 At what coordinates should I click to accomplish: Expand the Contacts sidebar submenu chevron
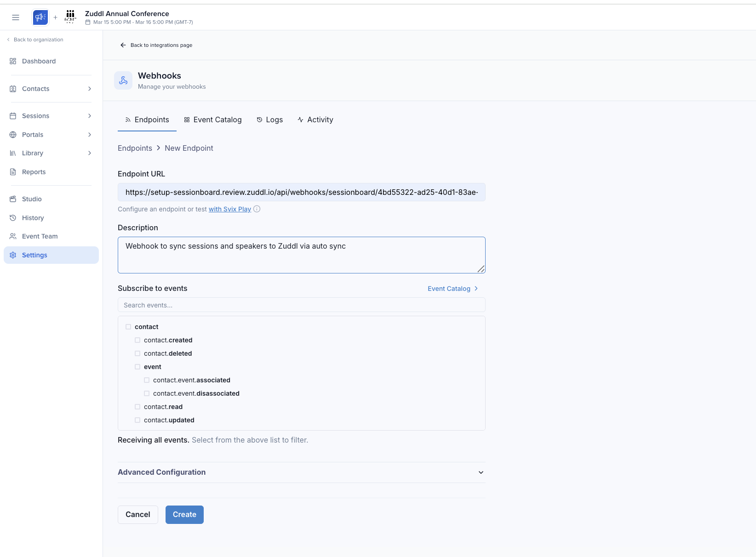tap(90, 89)
